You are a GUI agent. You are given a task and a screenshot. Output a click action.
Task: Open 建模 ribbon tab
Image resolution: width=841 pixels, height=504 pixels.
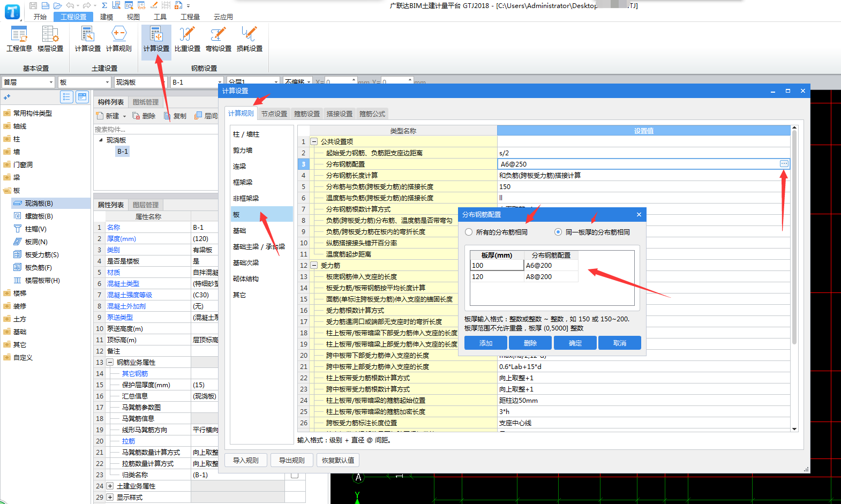coord(107,17)
